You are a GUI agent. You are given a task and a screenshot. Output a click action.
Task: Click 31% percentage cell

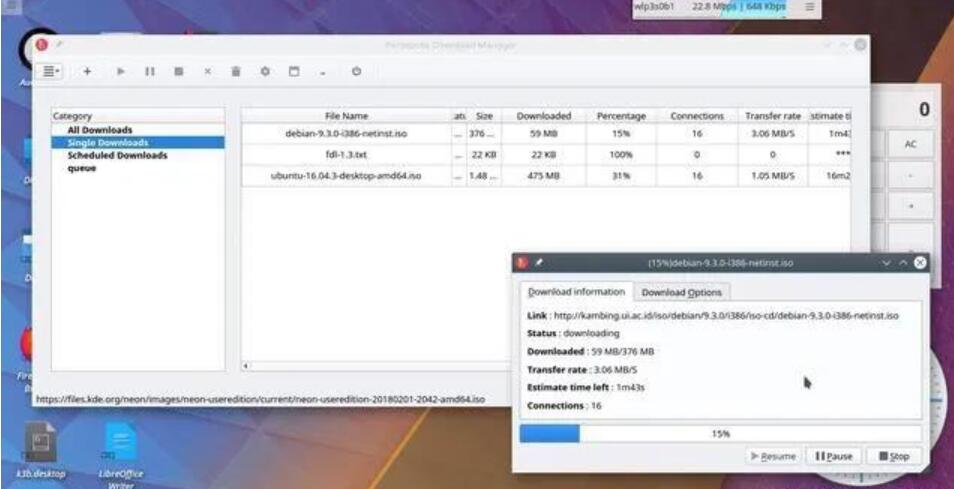pos(621,176)
